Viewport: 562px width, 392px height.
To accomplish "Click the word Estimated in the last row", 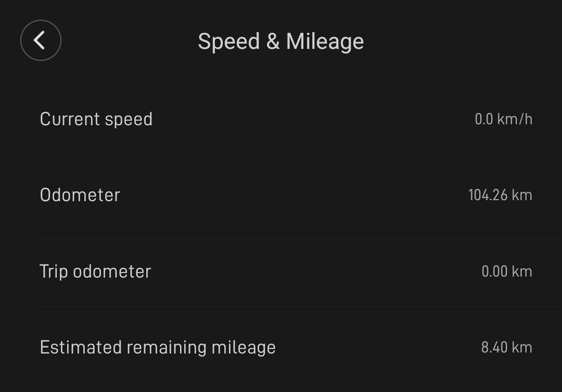I will click(80, 347).
